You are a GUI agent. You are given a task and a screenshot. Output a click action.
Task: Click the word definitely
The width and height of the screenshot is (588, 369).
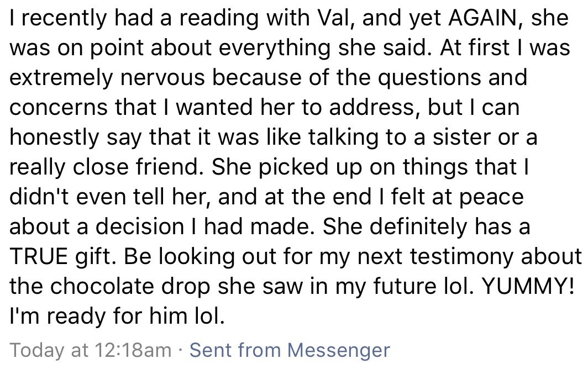pos(419,226)
